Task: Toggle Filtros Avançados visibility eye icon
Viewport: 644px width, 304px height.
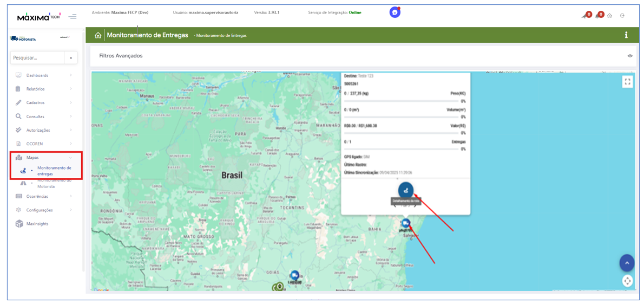Action: pyautogui.click(x=630, y=56)
